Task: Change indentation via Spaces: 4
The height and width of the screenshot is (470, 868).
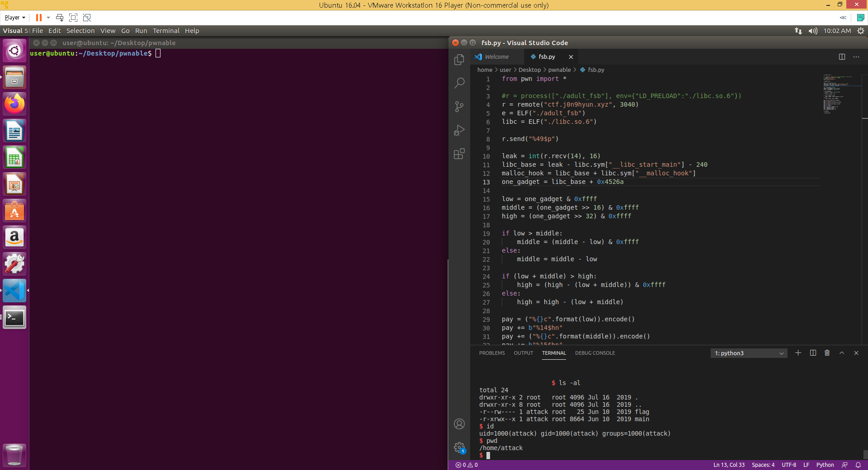Action: 763,465
